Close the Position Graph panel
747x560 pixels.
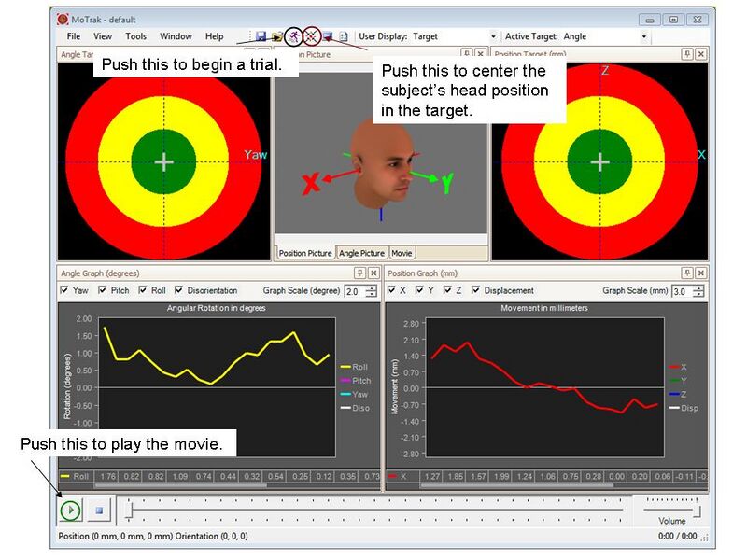click(701, 273)
